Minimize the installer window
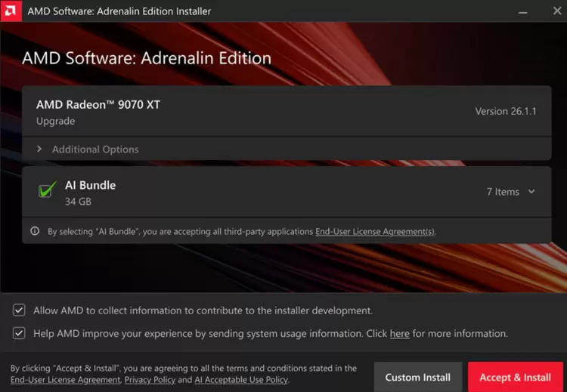Screen dimensions: 567x392 click(522, 11)
